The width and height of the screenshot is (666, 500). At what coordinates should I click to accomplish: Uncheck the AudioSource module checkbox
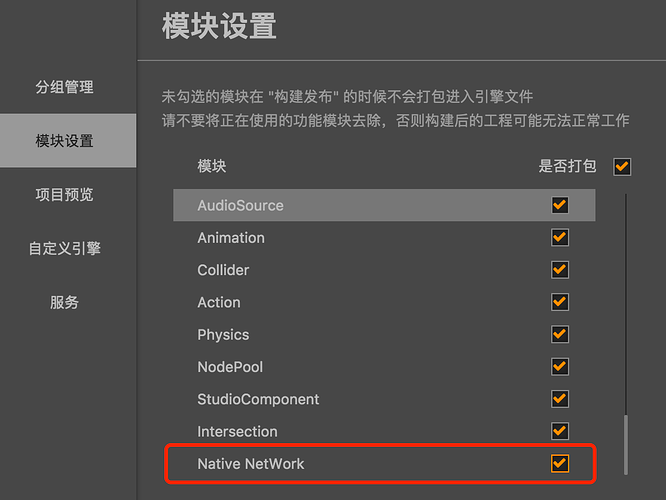(x=560, y=205)
